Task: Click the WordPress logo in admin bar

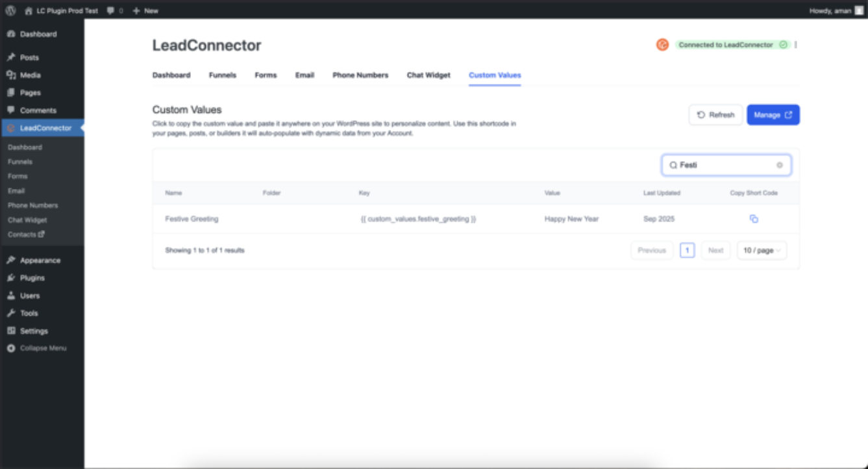Action: point(11,10)
